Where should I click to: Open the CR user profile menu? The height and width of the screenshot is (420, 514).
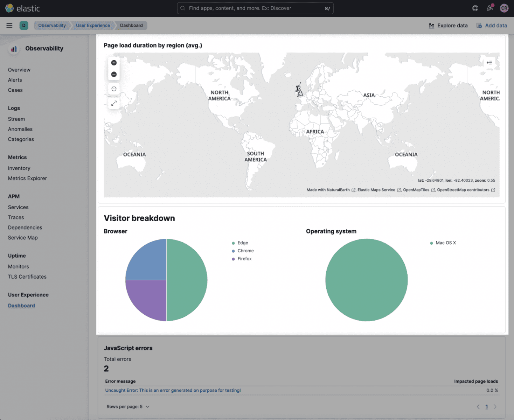[x=504, y=8]
